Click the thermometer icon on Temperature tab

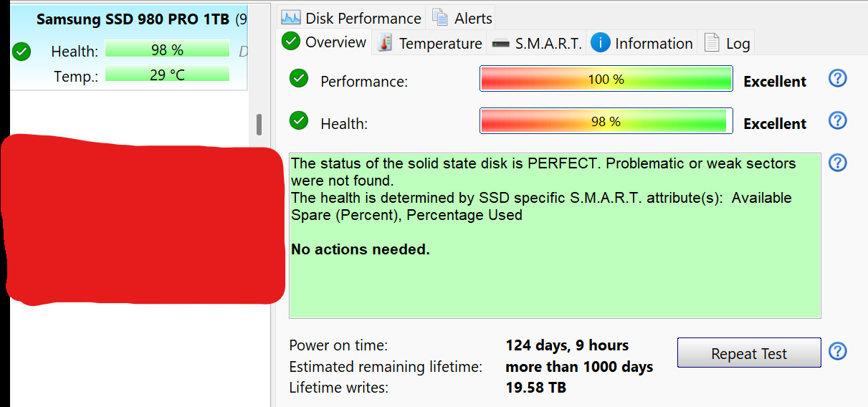point(385,43)
